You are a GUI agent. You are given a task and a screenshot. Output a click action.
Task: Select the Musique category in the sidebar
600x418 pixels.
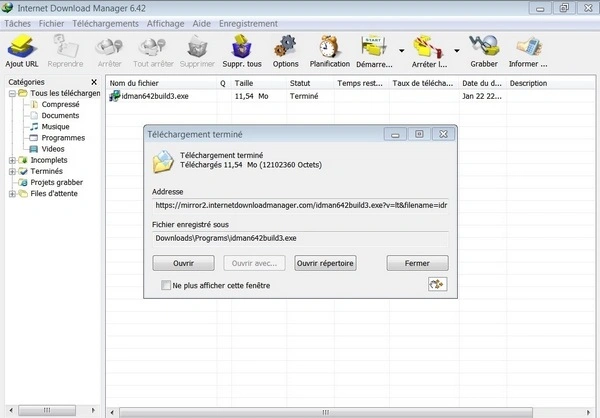(x=55, y=127)
